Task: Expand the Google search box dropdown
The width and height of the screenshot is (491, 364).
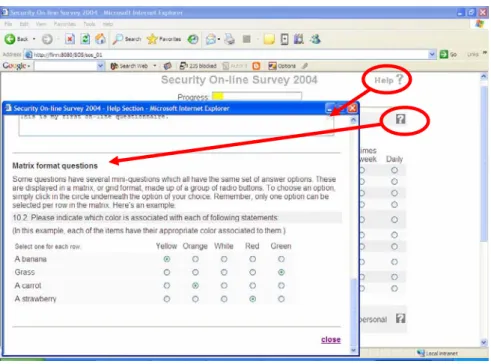Action: coord(100,66)
